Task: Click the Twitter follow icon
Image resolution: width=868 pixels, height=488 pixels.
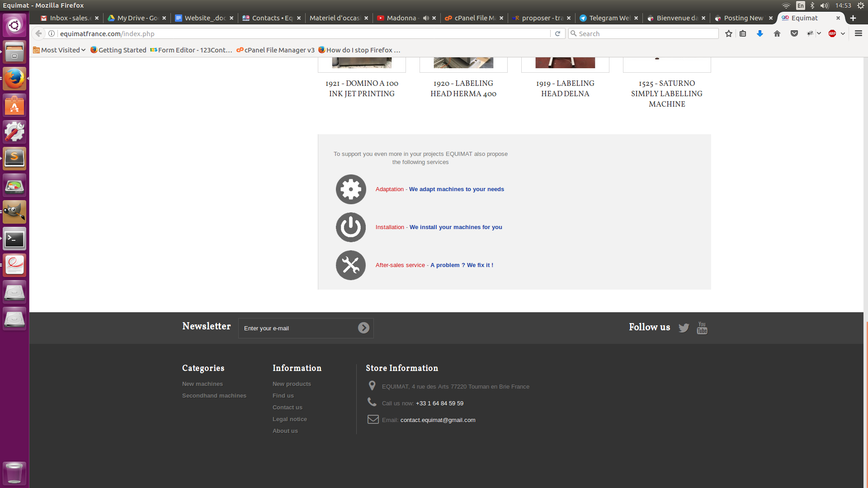Action: click(684, 328)
